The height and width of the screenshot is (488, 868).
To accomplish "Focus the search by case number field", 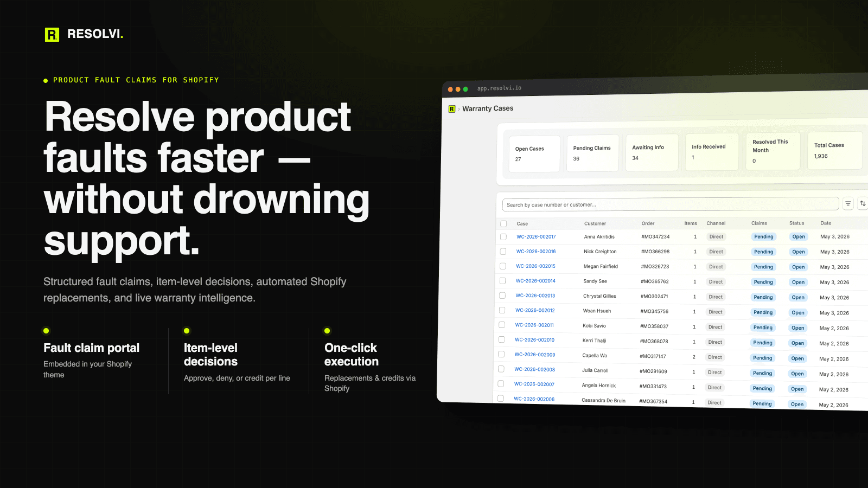I will click(x=671, y=204).
